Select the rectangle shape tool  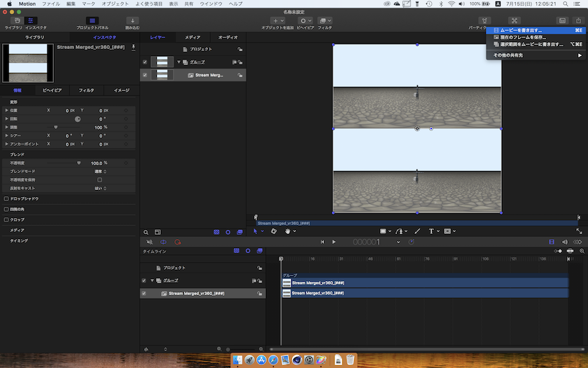(383, 231)
